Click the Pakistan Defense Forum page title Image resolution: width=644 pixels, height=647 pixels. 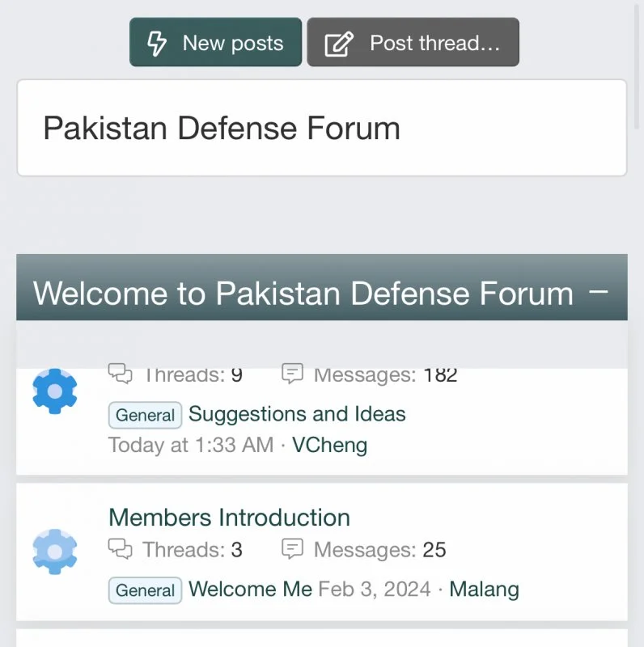(x=221, y=128)
